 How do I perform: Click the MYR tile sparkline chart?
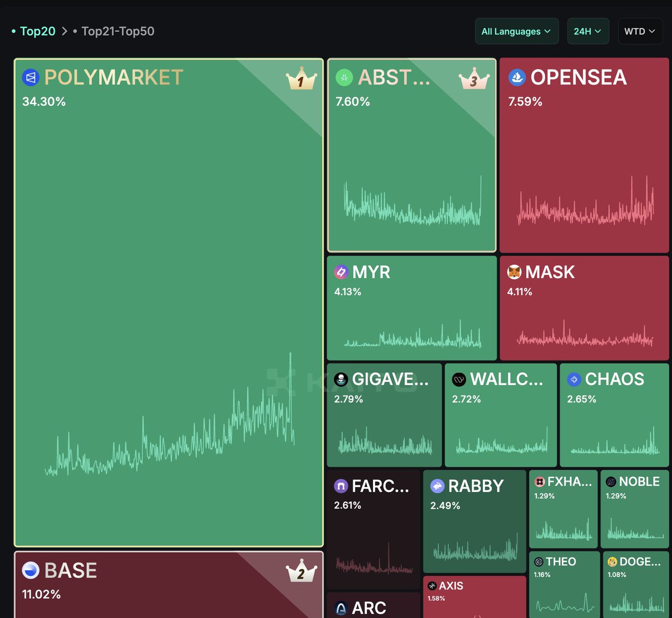(413, 334)
